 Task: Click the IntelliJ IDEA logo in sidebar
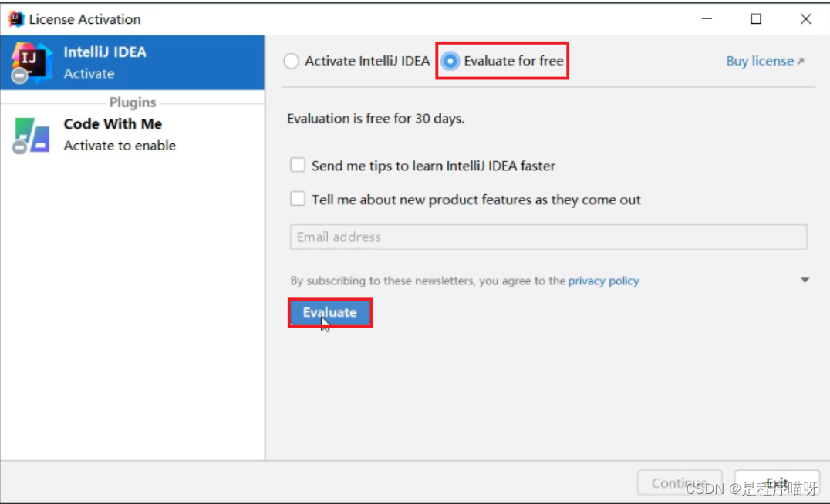coord(31,62)
